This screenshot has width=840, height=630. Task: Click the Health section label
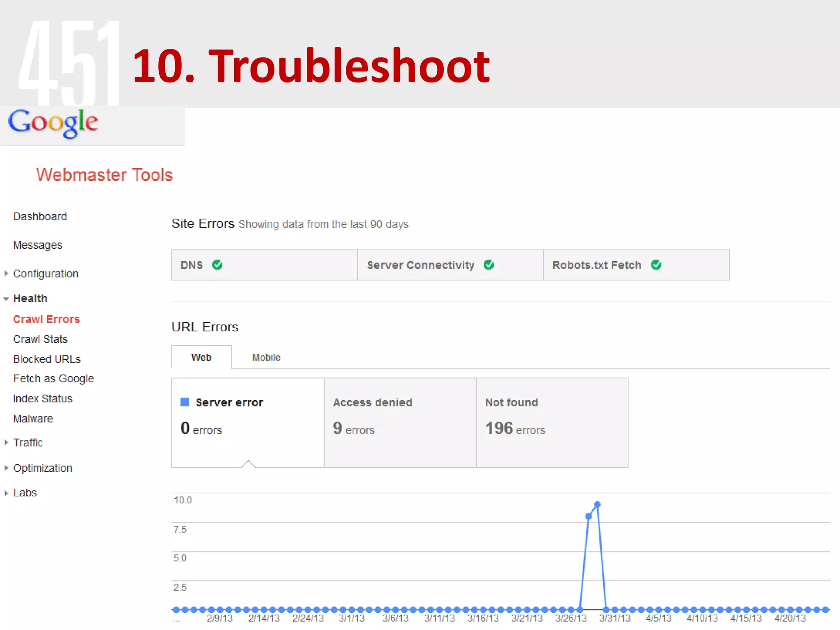point(30,298)
